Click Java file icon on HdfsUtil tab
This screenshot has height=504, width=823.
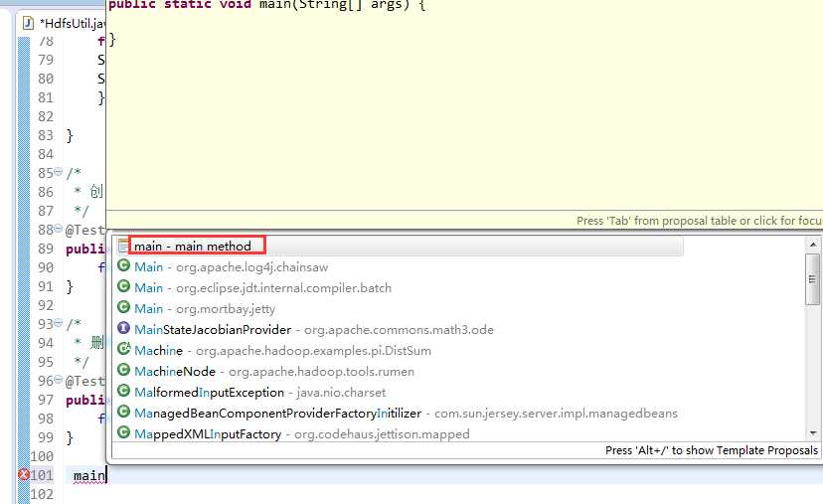[29, 23]
